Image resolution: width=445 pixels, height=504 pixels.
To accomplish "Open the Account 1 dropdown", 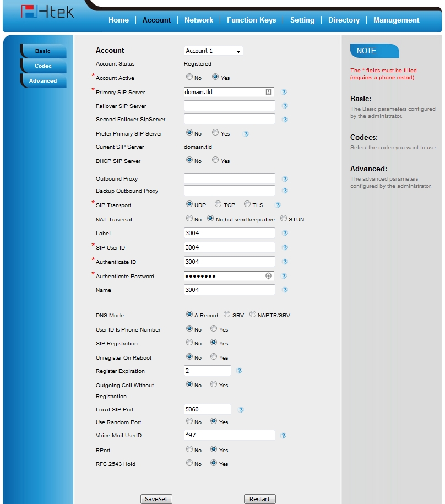I will (214, 51).
